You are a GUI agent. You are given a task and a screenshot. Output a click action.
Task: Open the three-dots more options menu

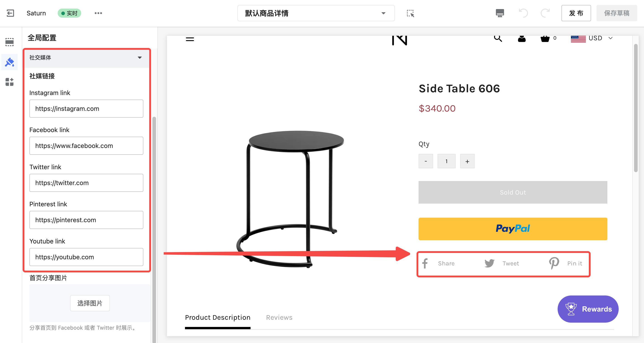[x=98, y=13]
